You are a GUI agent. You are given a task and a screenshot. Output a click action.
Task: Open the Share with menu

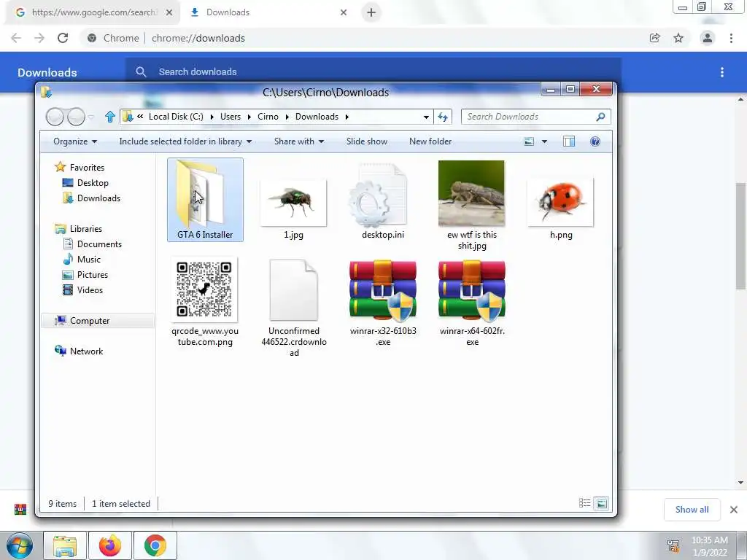pos(298,141)
